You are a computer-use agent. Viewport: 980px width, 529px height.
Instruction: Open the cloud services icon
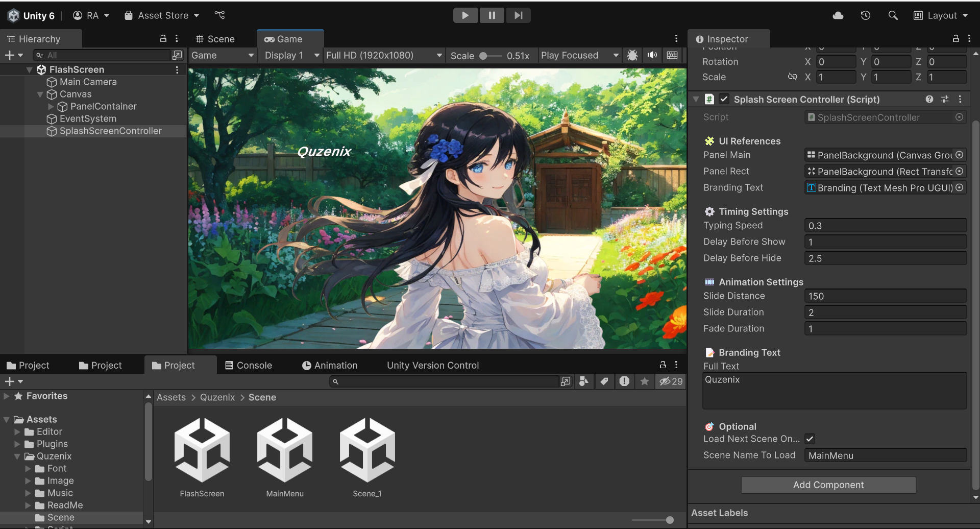pyautogui.click(x=838, y=15)
